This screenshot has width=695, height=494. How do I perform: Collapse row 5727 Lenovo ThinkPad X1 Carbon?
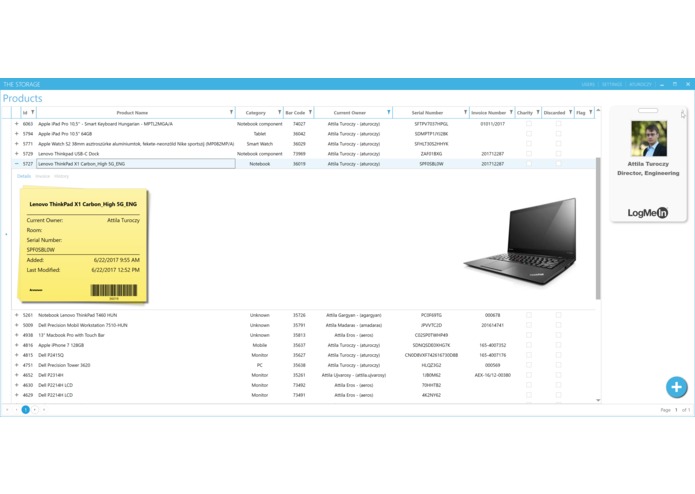click(16, 163)
